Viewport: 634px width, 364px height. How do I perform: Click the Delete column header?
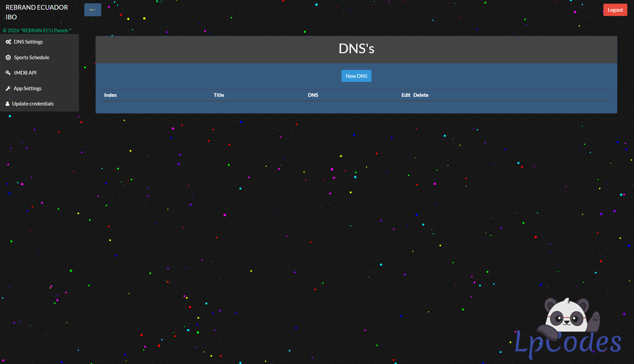point(421,95)
